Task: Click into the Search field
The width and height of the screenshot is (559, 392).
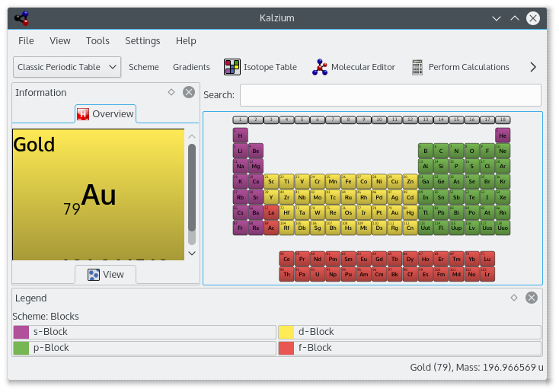Action: click(391, 95)
